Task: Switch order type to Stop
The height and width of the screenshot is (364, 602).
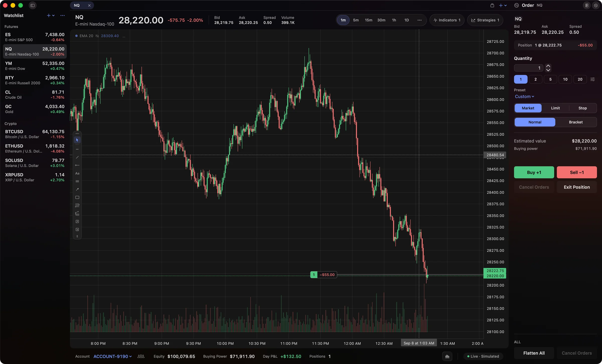Action: coord(582,108)
